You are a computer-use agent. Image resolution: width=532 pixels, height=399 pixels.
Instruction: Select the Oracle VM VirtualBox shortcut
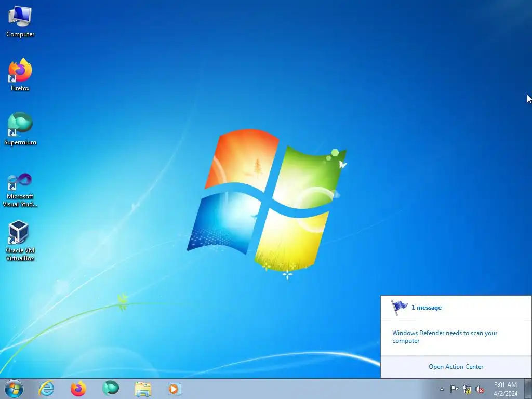tap(20, 241)
